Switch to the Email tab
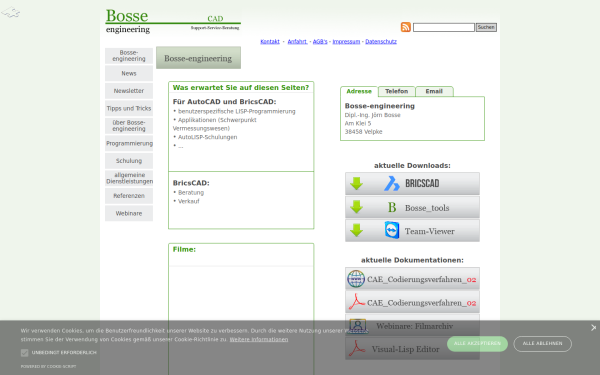Viewport: 600px width, 375px height. click(x=434, y=91)
